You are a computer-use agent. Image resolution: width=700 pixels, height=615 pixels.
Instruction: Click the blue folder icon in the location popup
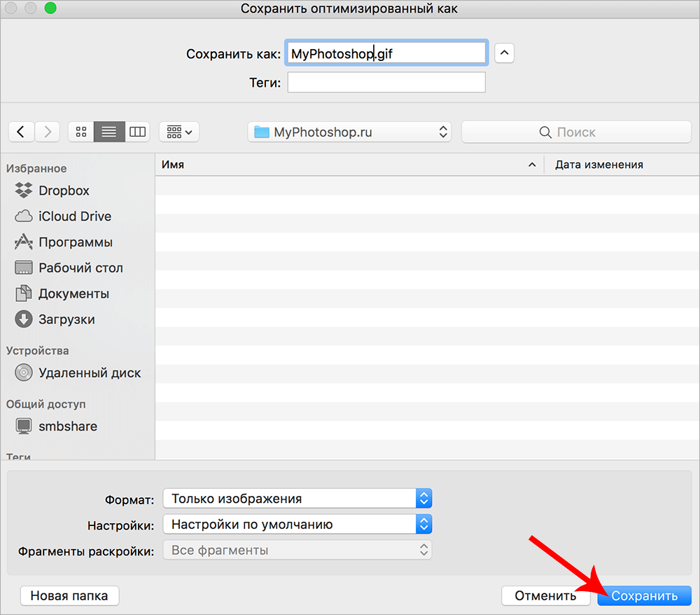262,132
